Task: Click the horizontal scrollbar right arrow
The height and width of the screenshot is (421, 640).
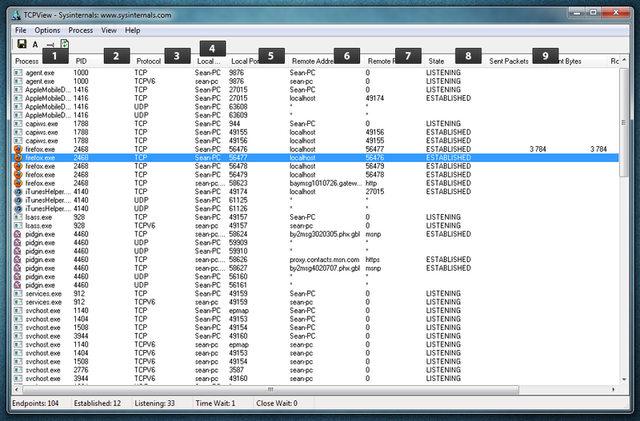Action: click(x=613, y=390)
